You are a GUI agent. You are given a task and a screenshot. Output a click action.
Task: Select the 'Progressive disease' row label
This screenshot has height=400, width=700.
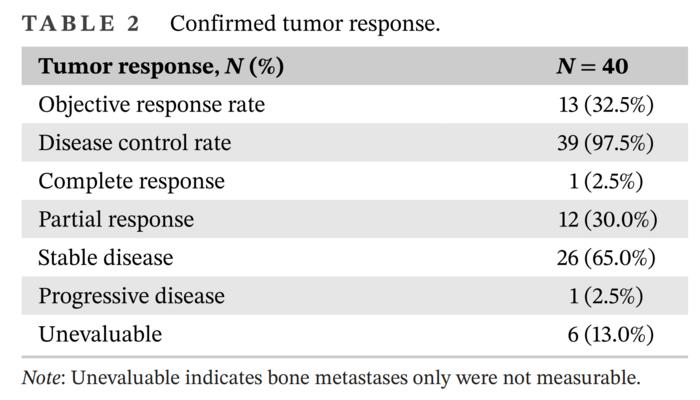pyautogui.click(x=132, y=296)
